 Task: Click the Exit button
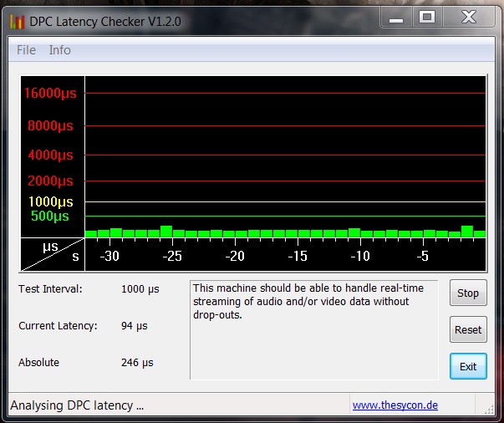[468, 366]
